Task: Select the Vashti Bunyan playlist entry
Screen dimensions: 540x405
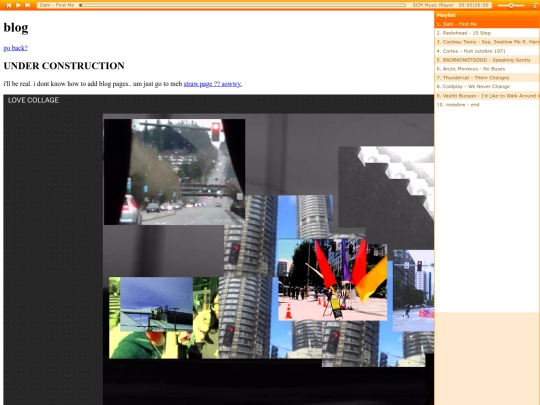Action: pyautogui.click(x=487, y=96)
